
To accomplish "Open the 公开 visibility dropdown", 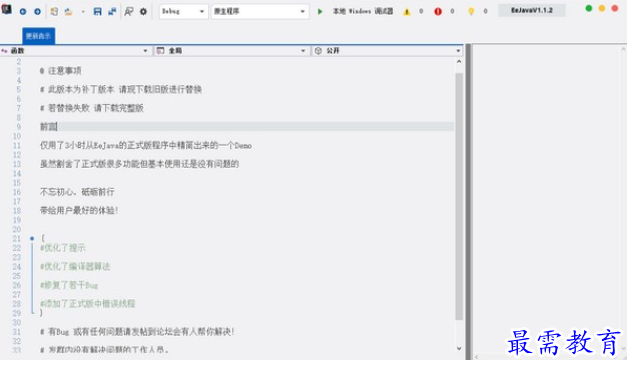I will pos(387,51).
